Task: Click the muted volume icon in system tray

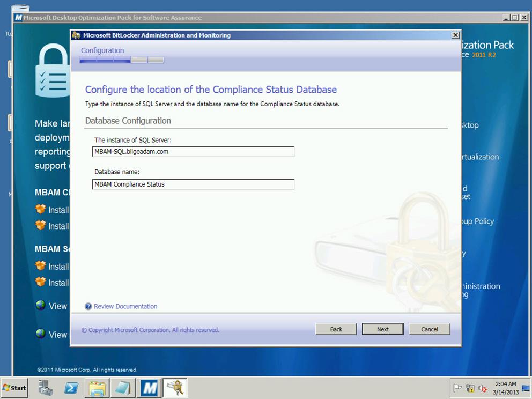Action: 483,388
